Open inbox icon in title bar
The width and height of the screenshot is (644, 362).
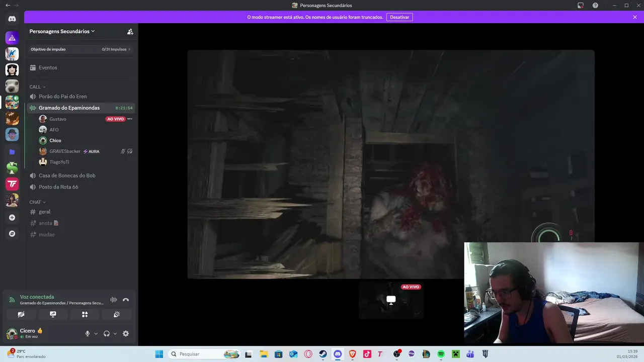pos(581,6)
